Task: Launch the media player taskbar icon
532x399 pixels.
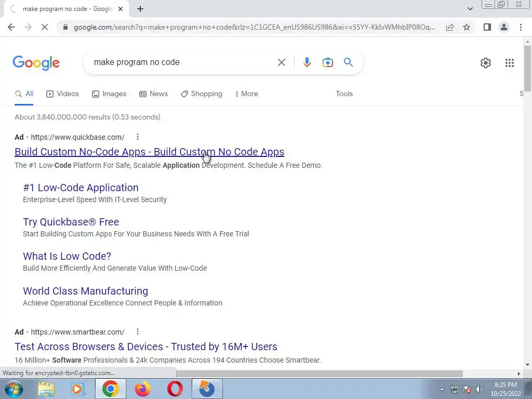Action: click(78, 389)
